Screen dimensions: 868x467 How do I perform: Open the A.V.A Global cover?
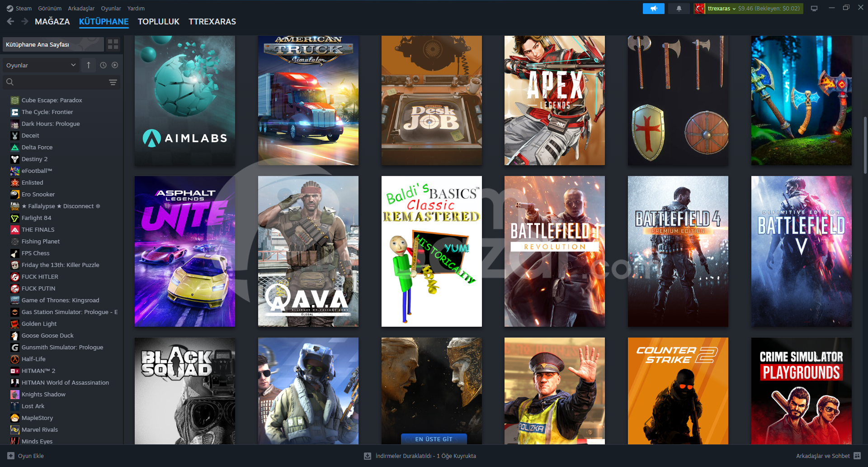308,251
